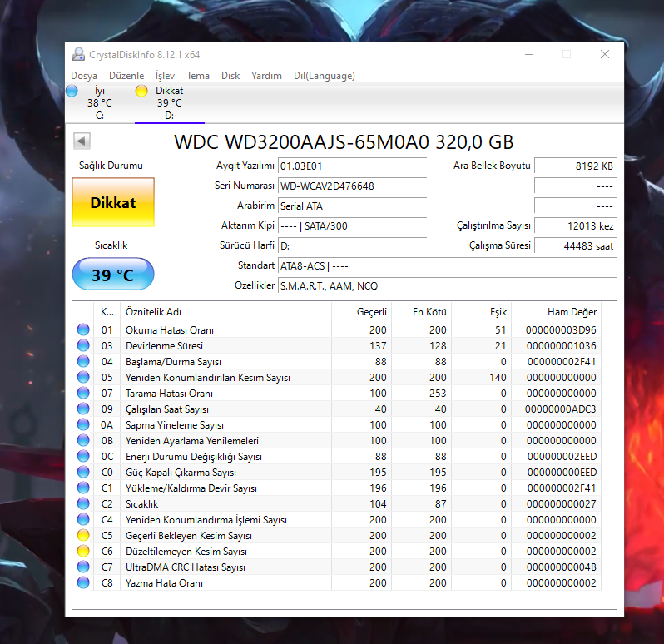Click the yellow orb of Düzeltilemeyen Kesim row
The width and height of the screenshot is (664, 644).
pos(83,552)
